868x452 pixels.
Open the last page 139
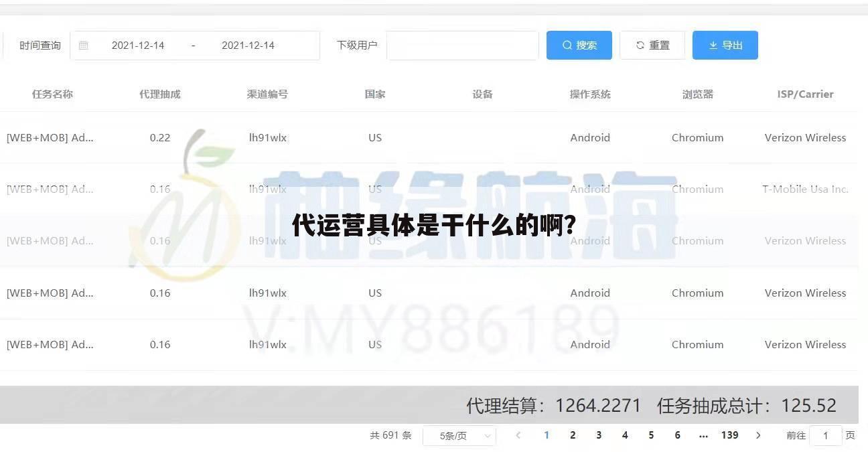pyautogui.click(x=729, y=435)
